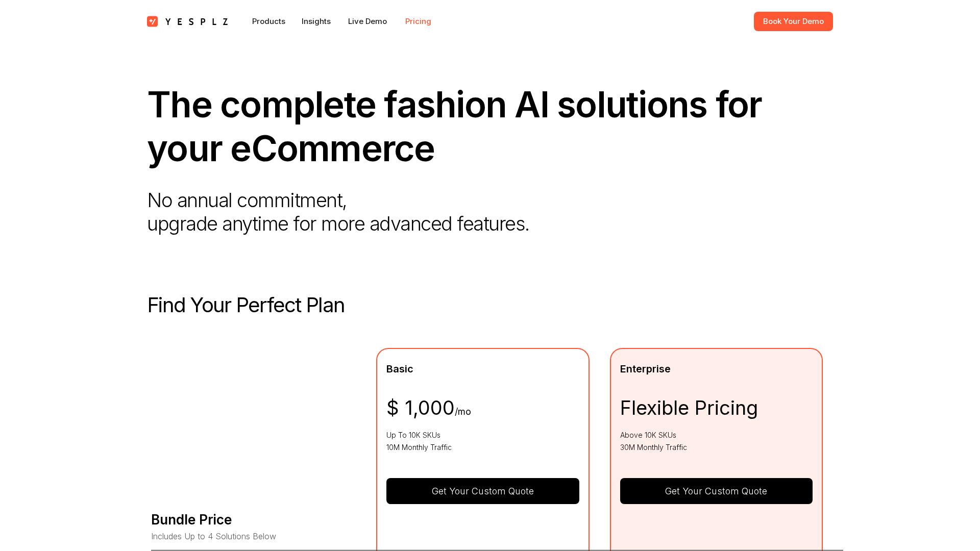Screen dimensions: 980x551
Task: Click the 'Find Your Perfect Plan' heading
Action: (246, 305)
